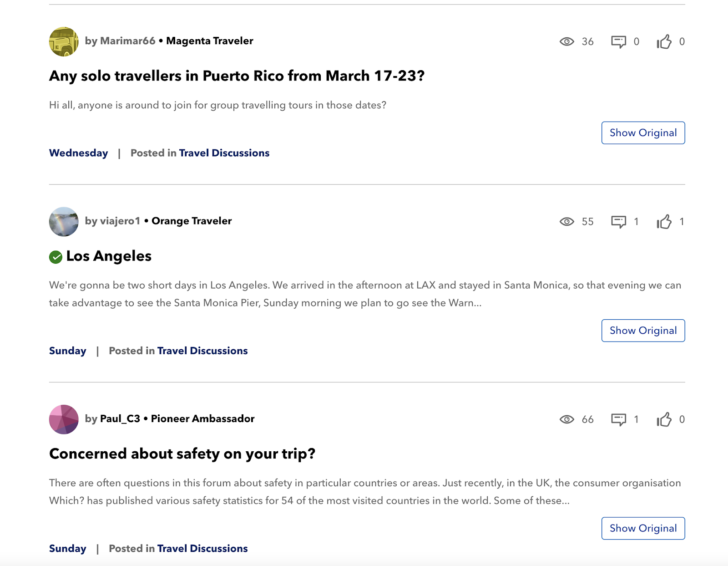Visit the Paul_C3 profile name link
This screenshot has height=566, width=728.
click(120, 419)
